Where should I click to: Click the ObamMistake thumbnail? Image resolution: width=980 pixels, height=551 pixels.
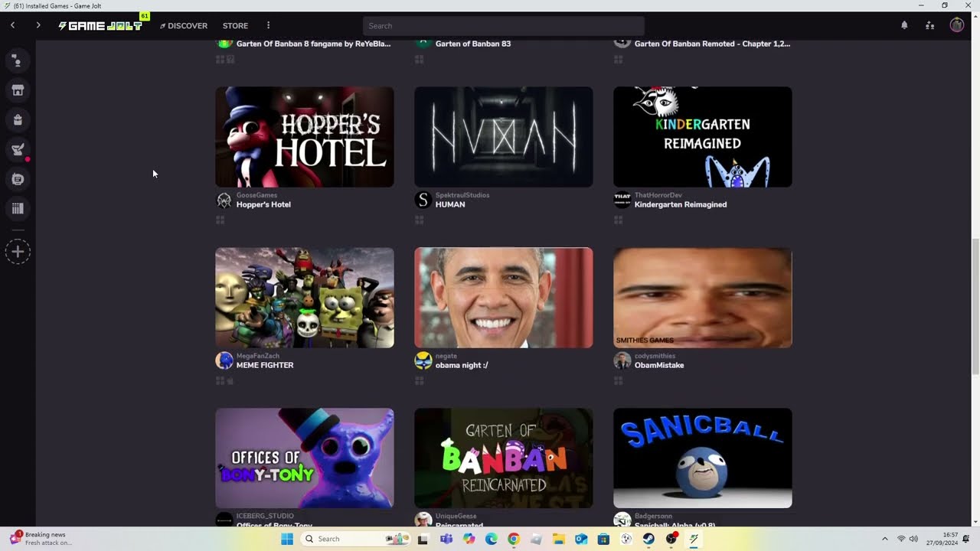click(703, 298)
